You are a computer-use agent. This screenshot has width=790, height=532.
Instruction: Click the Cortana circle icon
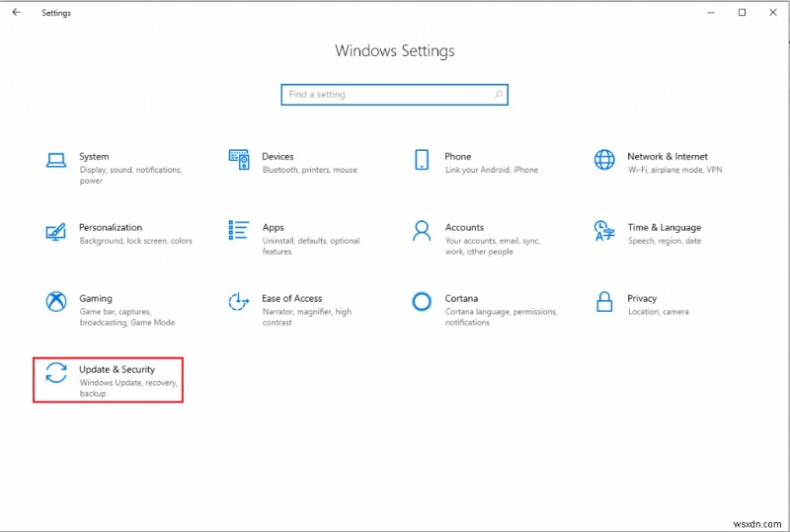(x=422, y=302)
